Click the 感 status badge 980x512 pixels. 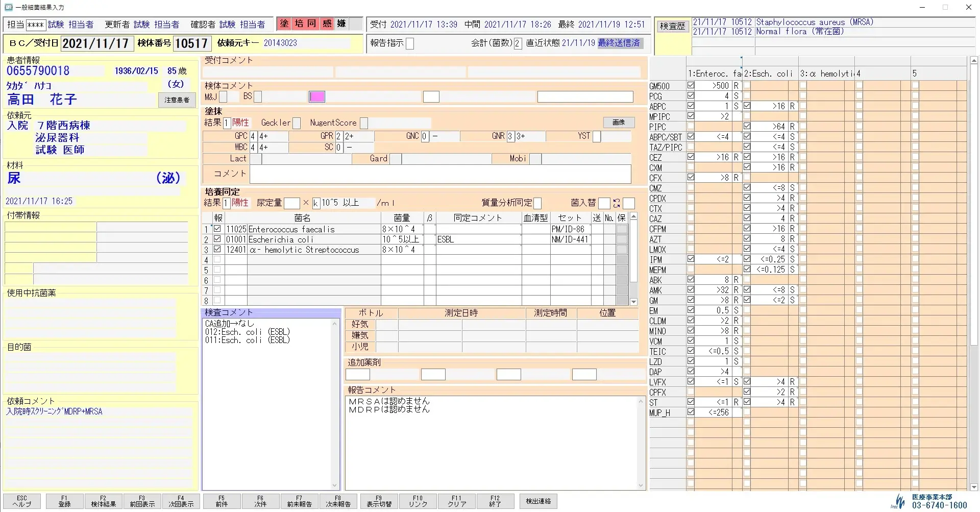pos(327,24)
